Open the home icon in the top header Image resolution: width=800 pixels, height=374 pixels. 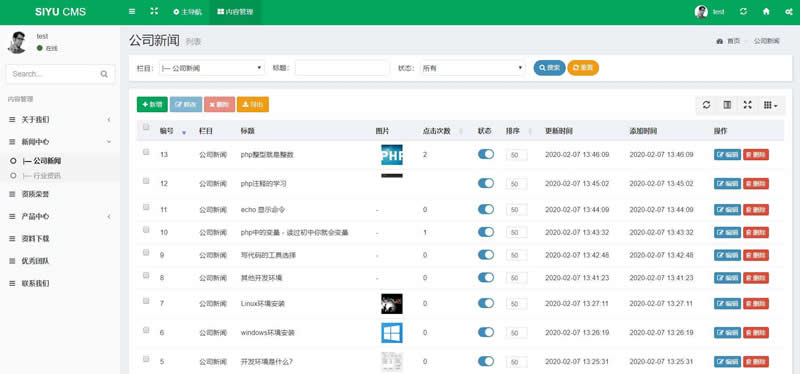pos(766,12)
